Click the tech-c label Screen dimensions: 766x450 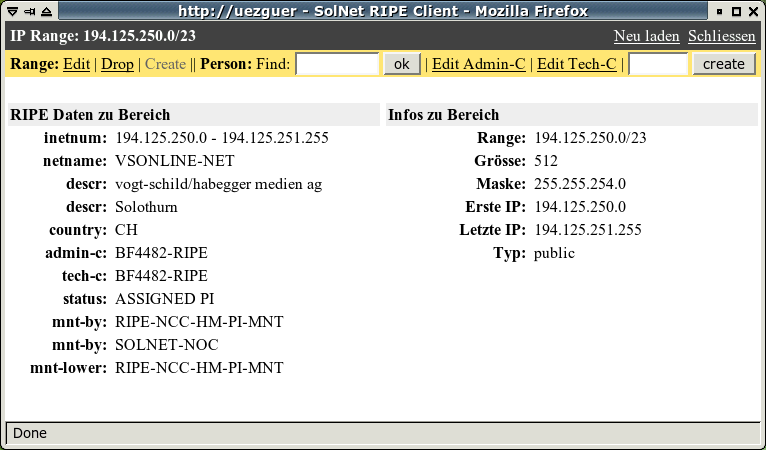[84, 276]
